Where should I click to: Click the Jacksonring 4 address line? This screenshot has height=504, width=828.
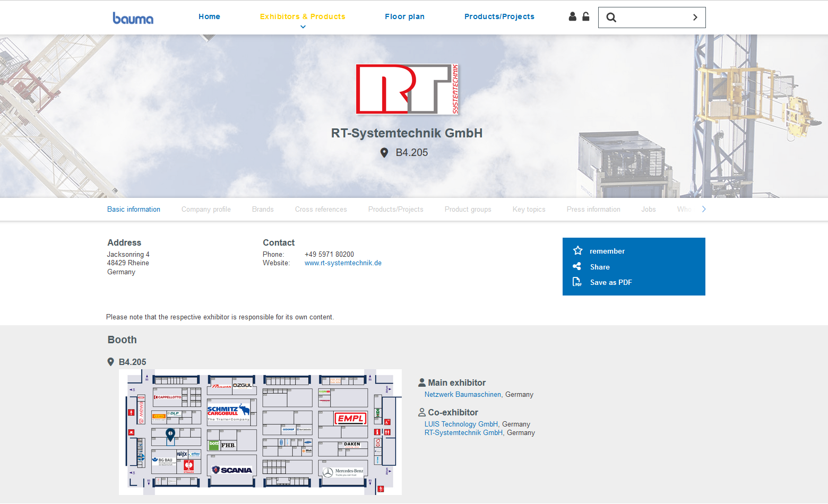click(128, 255)
